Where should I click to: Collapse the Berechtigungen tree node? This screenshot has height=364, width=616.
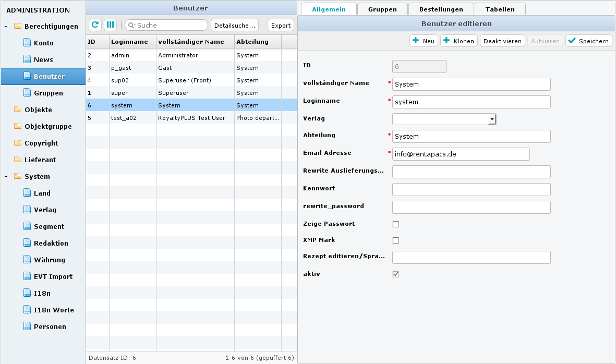(6, 27)
